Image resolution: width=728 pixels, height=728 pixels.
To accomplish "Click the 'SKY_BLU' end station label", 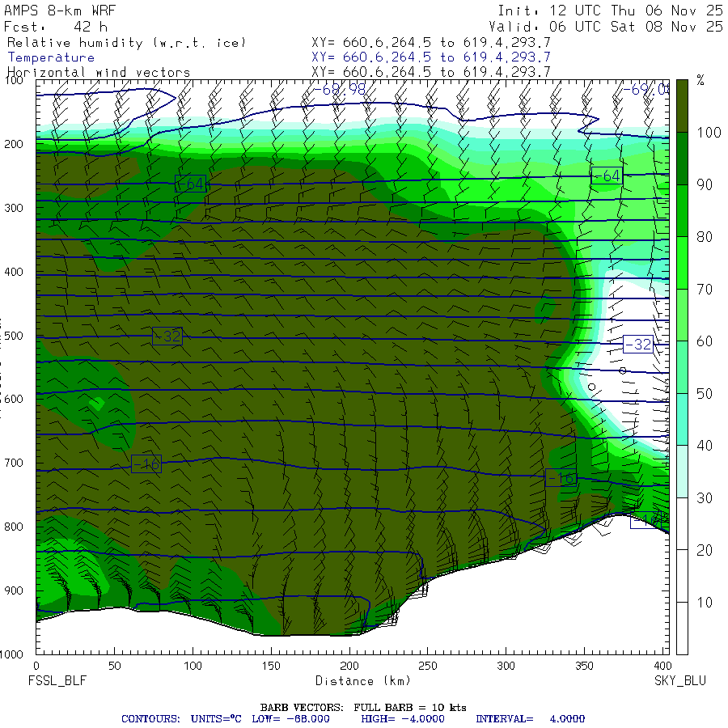I will pyautogui.click(x=680, y=680).
